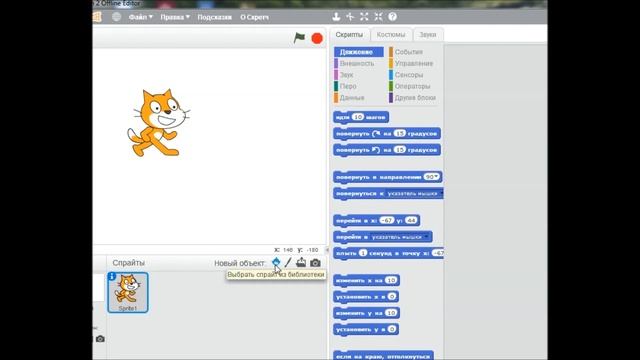
Task: Open the Правка menu
Action: point(175,17)
